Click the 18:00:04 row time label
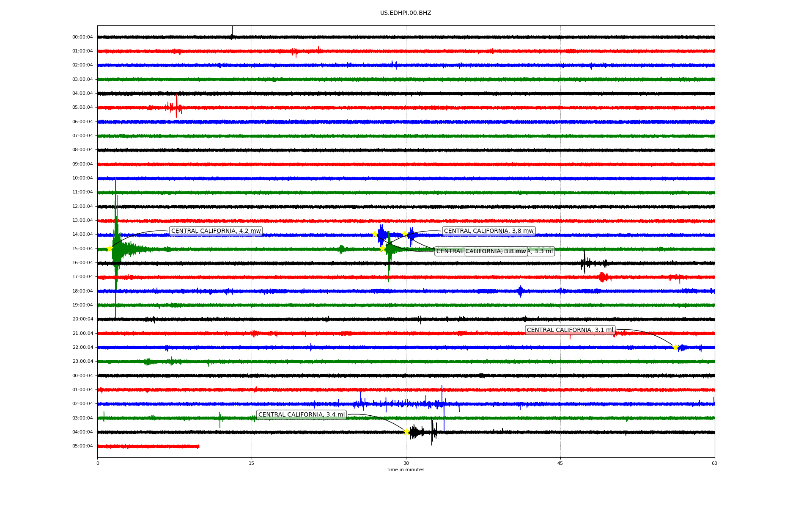This screenshot has height=508, width=812. coord(82,291)
